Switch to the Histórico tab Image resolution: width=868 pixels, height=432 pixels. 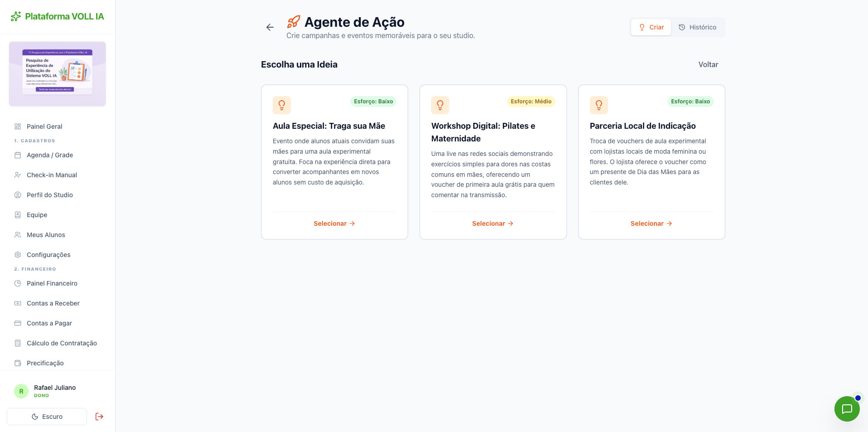[697, 27]
